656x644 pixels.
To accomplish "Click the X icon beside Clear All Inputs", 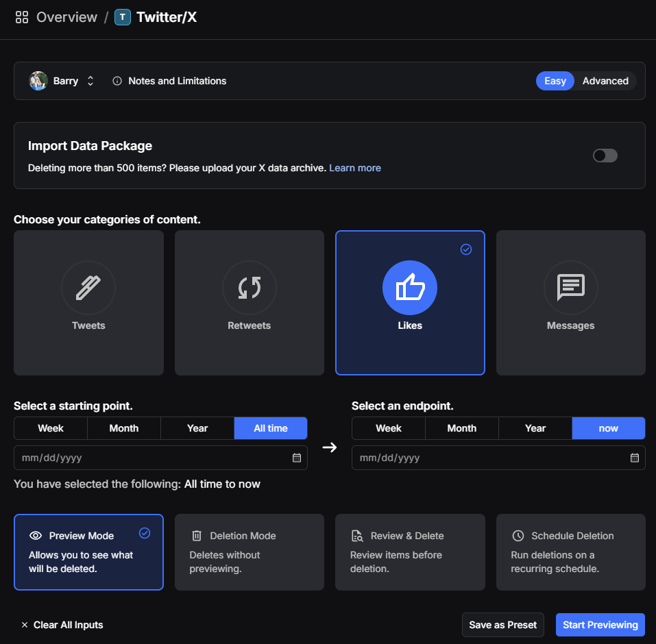I will pyautogui.click(x=25, y=625).
